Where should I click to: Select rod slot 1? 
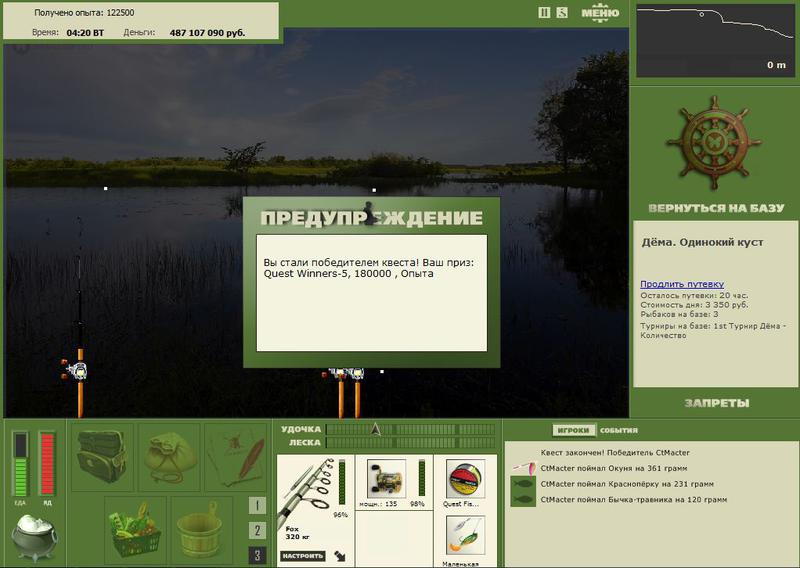tap(257, 506)
